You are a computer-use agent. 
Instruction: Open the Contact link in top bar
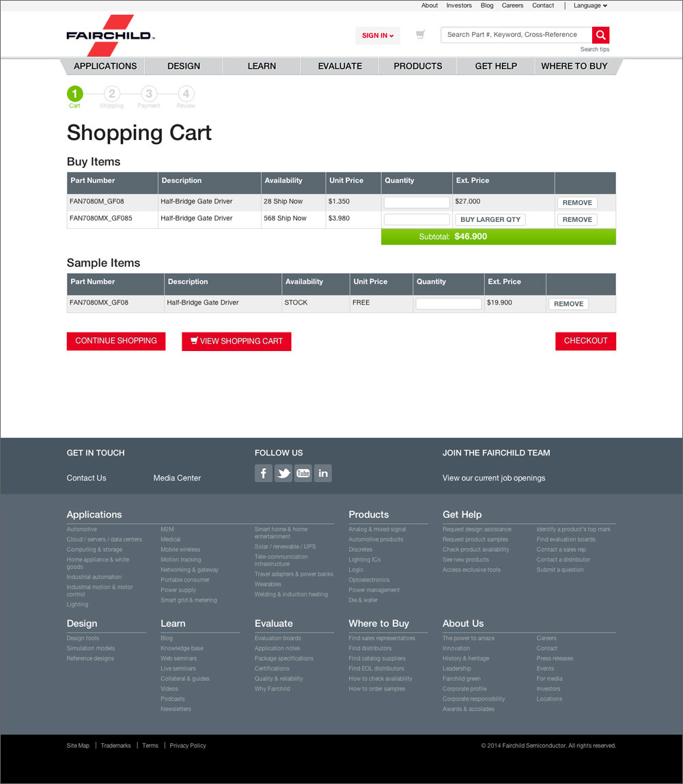pyautogui.click(x=543, y=5)
